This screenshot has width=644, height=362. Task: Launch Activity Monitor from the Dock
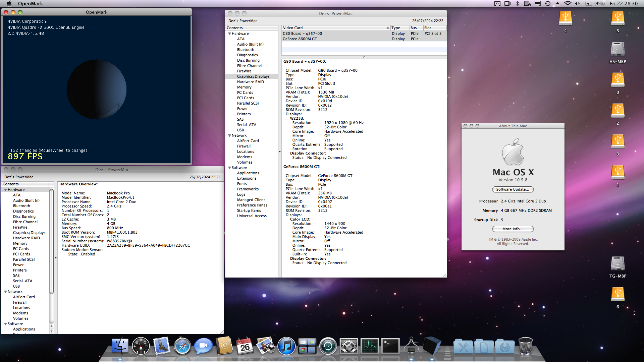[x=370, y=346]
